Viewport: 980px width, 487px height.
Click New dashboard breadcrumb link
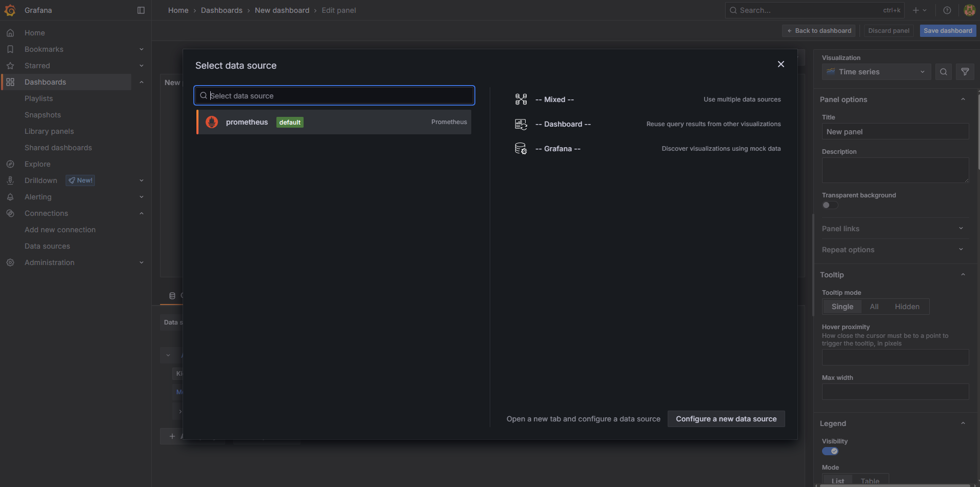pos(282,10)
